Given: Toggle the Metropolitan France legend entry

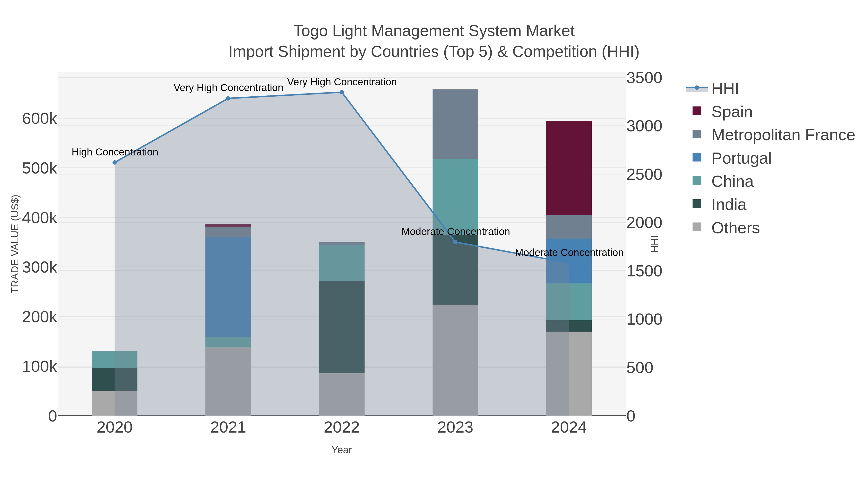Looking at the screenshot, I should coord(773,135).
